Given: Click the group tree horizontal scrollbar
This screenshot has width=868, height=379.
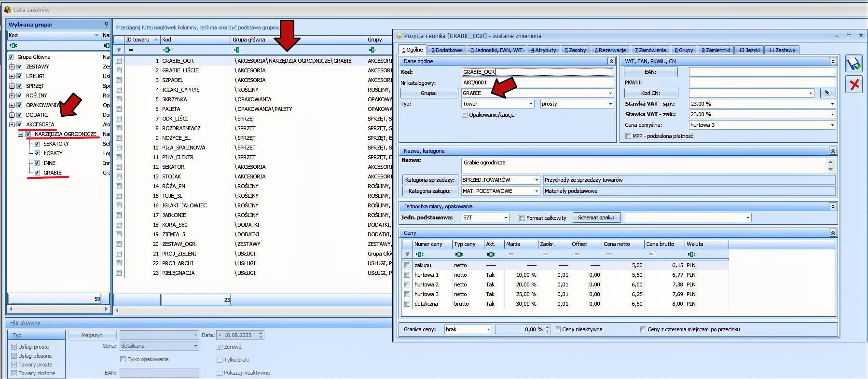Looking at the screenshot, I should [58, 309].
